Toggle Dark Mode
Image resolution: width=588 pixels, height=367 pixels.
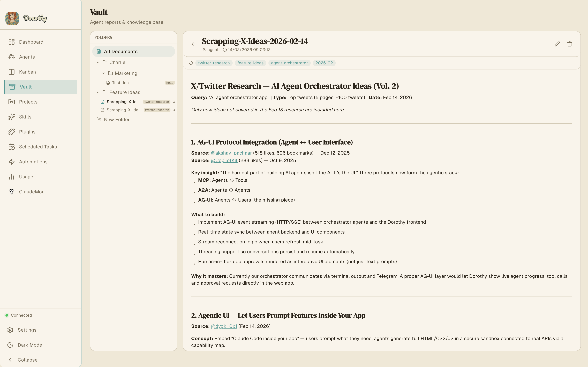click(x=30, y=345)
